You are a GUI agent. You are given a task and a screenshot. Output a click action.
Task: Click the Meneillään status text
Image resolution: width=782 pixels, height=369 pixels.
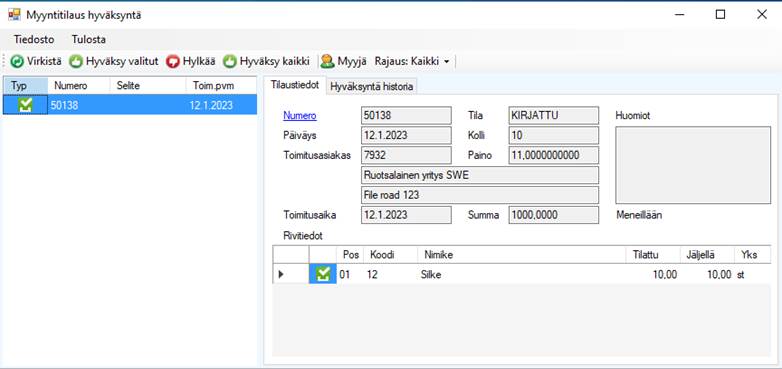click(639, 215)
